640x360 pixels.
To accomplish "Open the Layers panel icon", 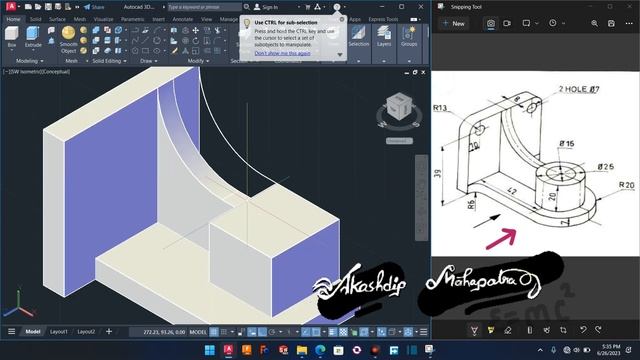I will click(x=384, y=36).
